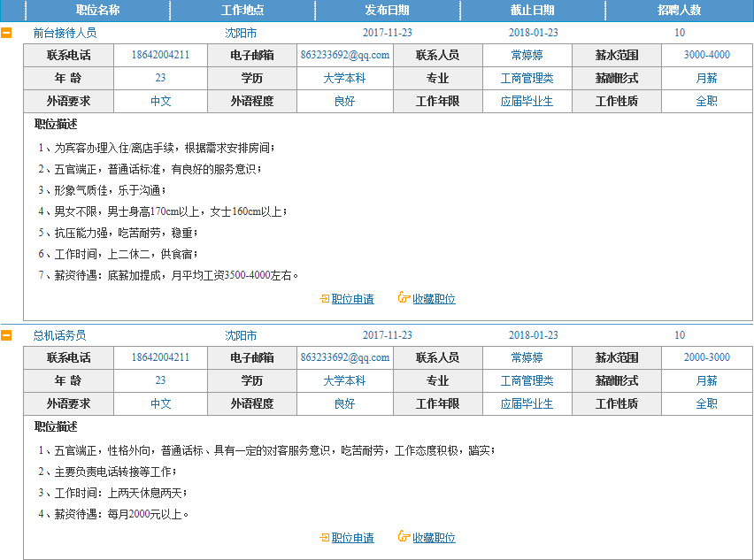Click the 职位申请 arrow icon for 前台接待人员

325,299
